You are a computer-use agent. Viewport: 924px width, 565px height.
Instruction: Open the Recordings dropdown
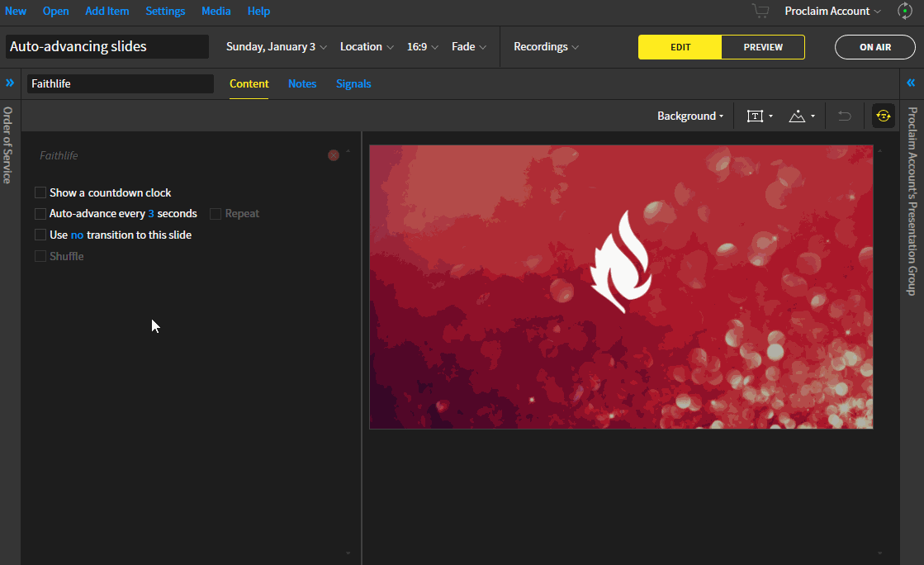547,46
